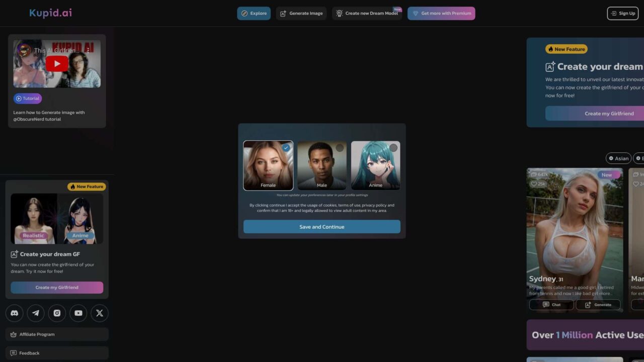This screenshot has width=644, height=362.
Task: Select the Generate Image icon
Action: (283, 13)
